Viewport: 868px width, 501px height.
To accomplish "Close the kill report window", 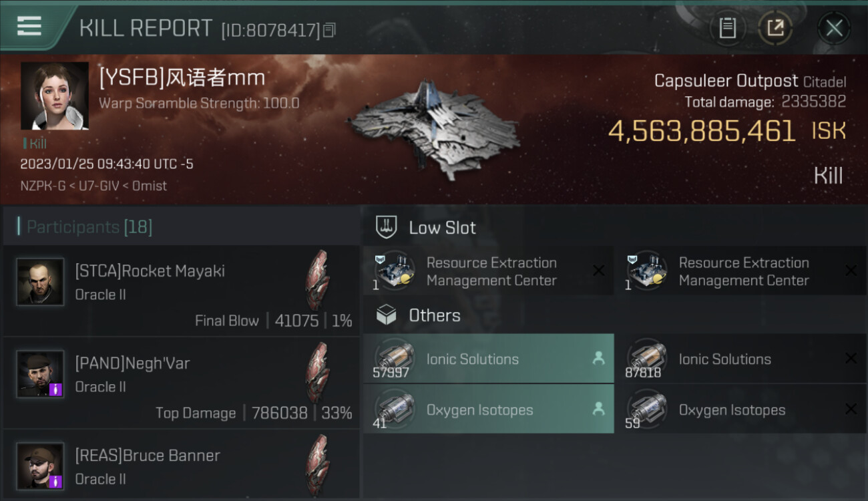I will click(834, 28).
